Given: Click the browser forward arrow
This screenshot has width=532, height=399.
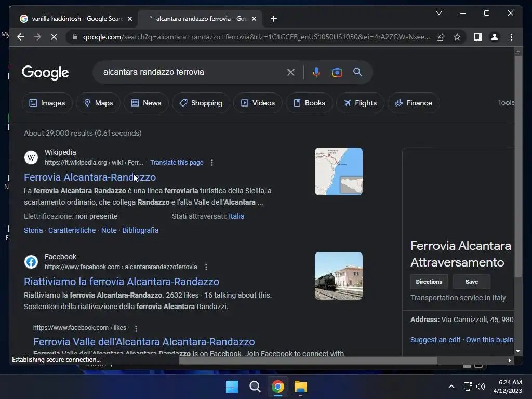Looking at the screenshot, I should coord(37,37).
